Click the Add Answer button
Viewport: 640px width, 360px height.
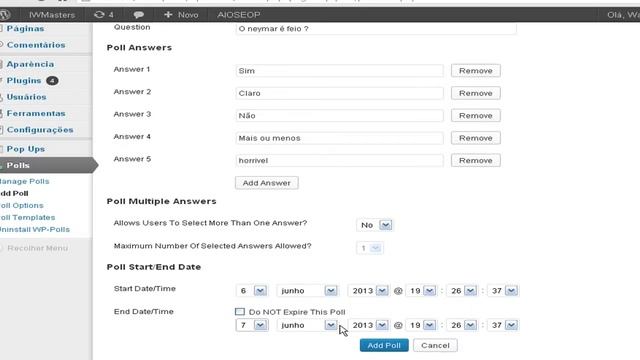point(267,183)
